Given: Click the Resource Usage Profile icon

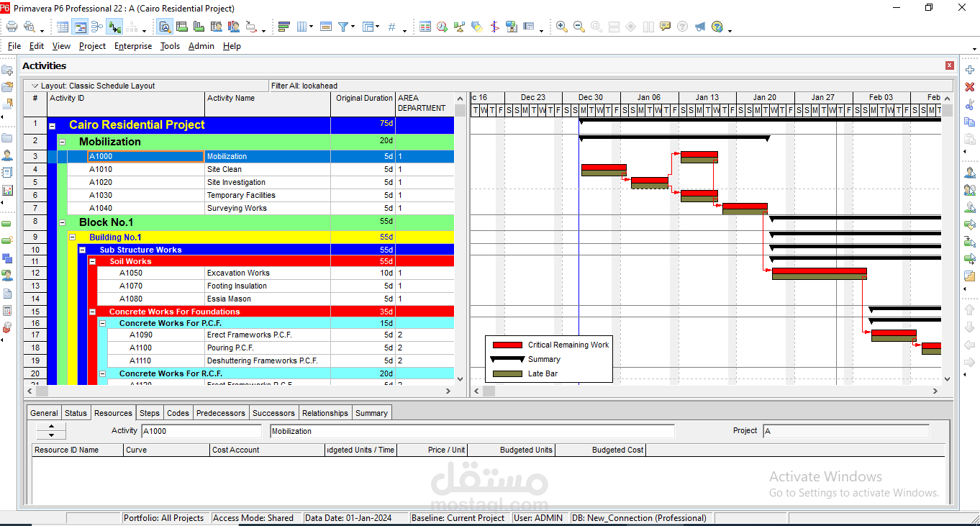Looking at the screenshot, I should (234, 27).
